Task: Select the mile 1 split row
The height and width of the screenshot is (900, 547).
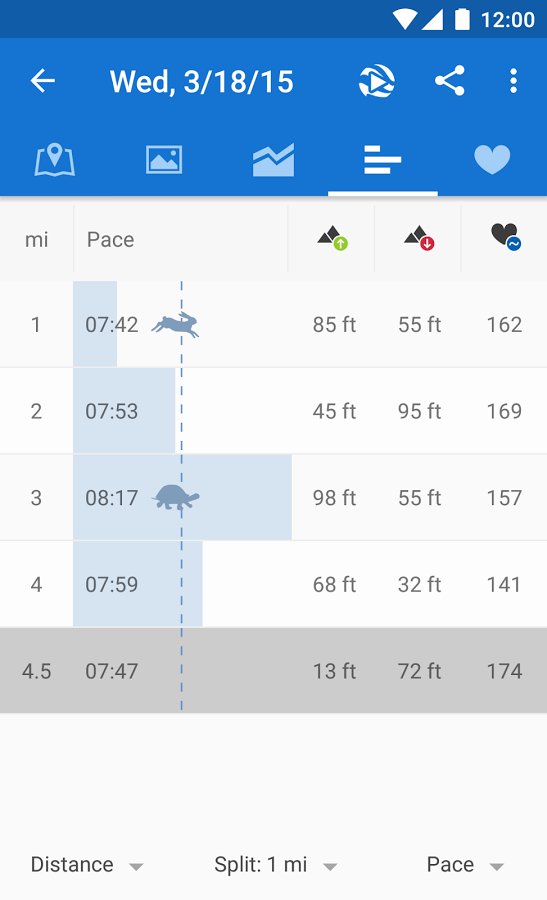Action: (x=273, y=324)
